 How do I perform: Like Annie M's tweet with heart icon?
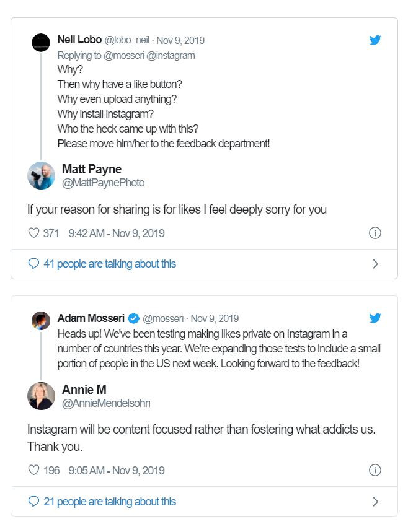33,471
